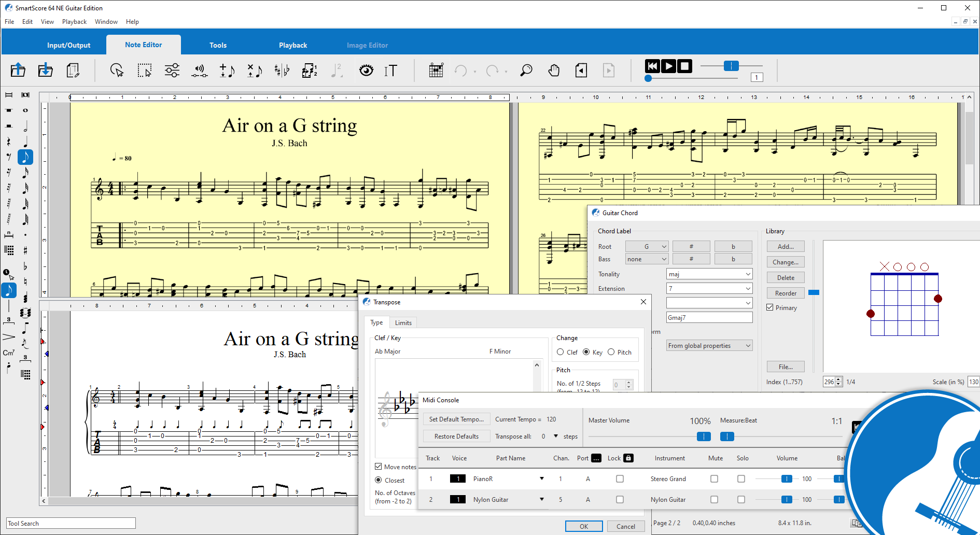Click OK in Transpose dialog
The image size is (980, 535).
pos(584,526)
